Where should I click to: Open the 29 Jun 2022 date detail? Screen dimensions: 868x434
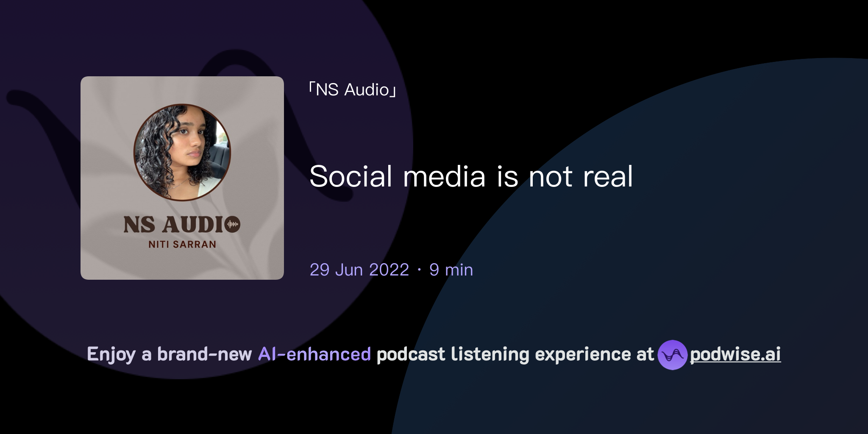[x=357, y=270]
